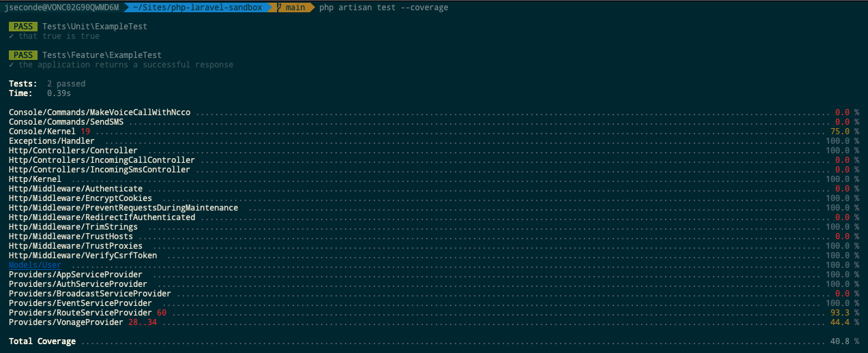Screen dimensions: 868x353
Task: Click Http/Middleware/EncryptCookies entry
Action: [x=81, y=198]
